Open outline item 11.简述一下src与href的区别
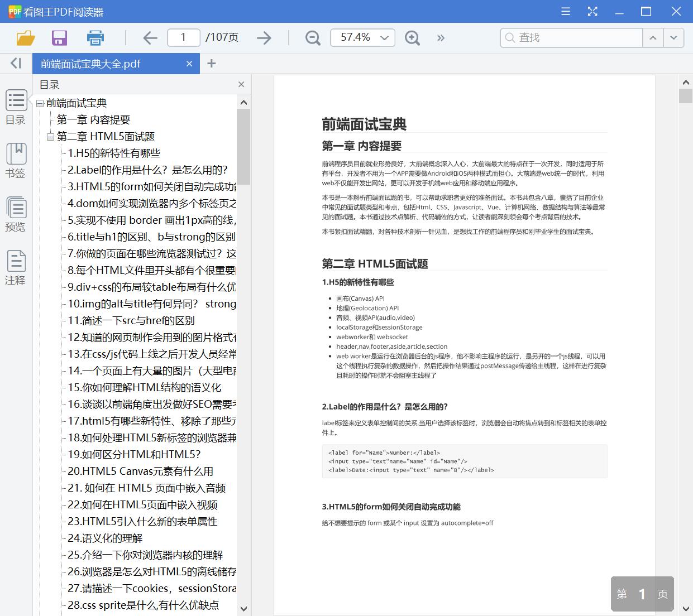Viewport: 693px width, 616px height. tap(131, 321)
